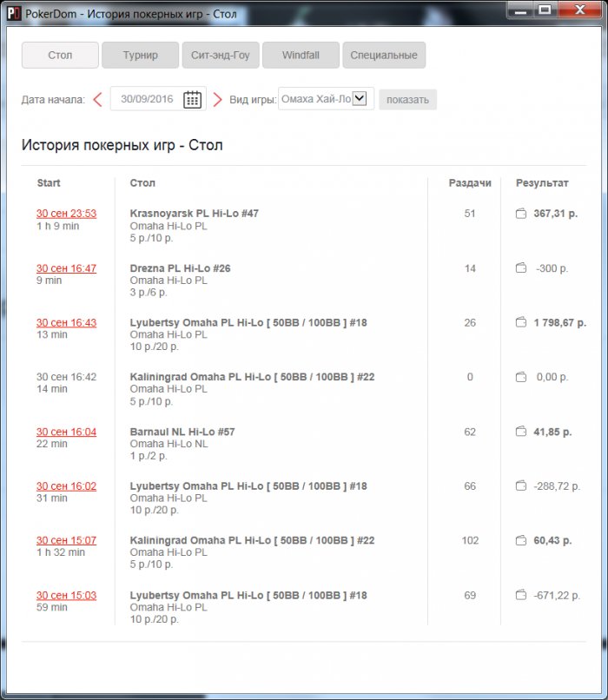Click the result value -671,22 р.
The image size is (608, 700).
557,595
